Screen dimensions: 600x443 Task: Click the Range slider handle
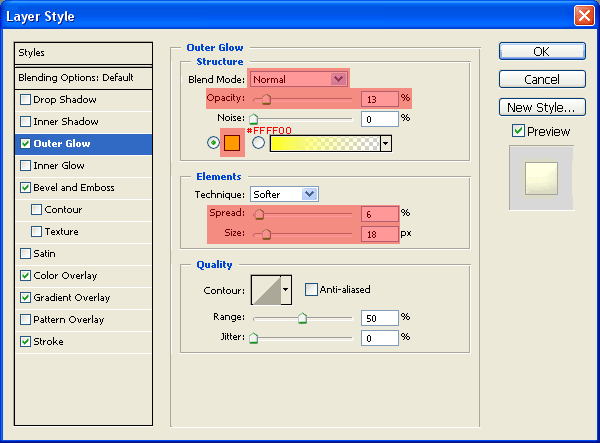(302, 318)
